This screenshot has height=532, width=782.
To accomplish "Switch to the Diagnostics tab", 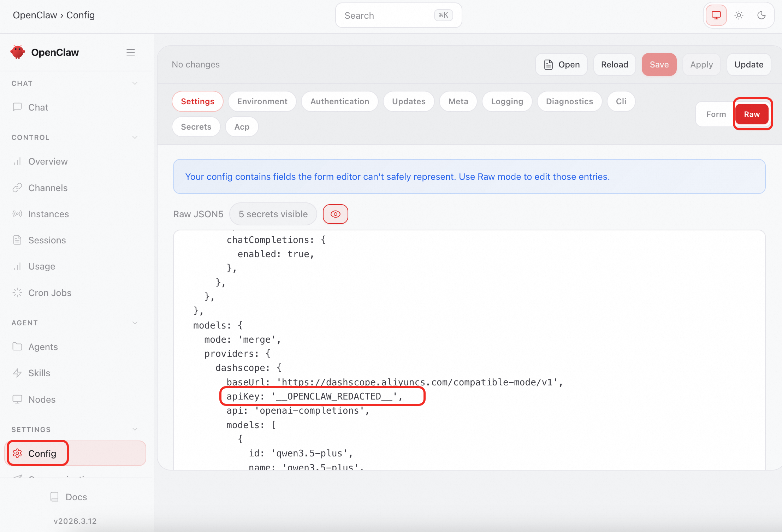I will click(x=569, y=101).
